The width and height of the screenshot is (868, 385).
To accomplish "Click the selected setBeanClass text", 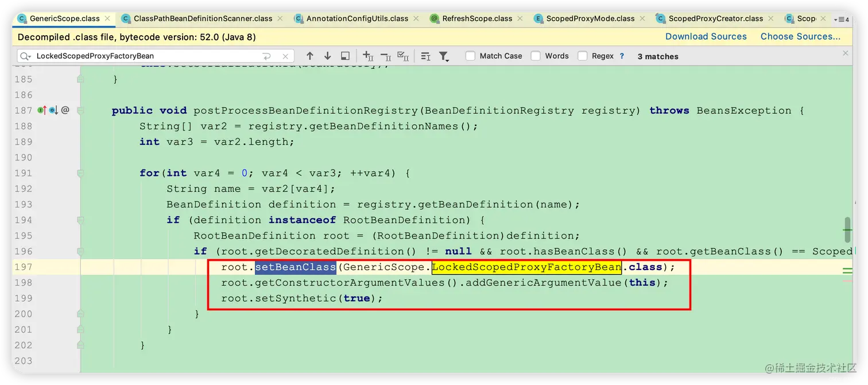I will tap(296, 267).
